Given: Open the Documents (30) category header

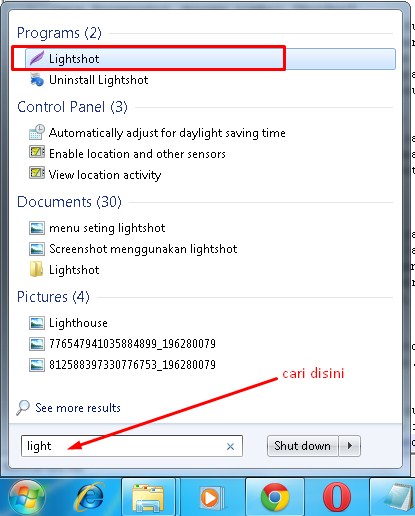Looking at the screenshot, I should (69, 202).
